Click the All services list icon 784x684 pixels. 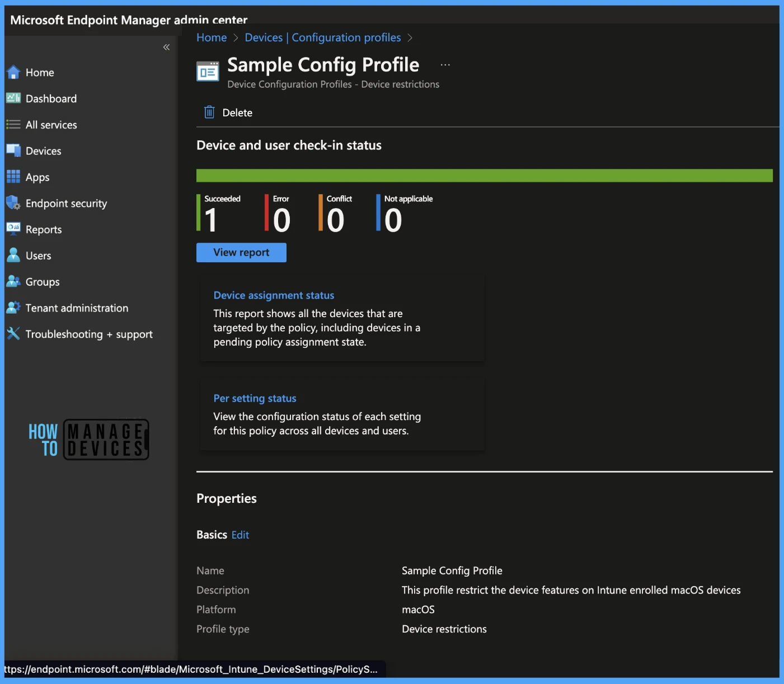[13, 124]
